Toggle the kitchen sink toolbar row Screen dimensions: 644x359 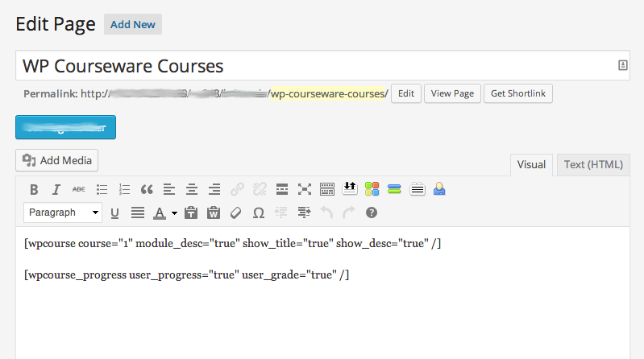(x=327, y=189)
